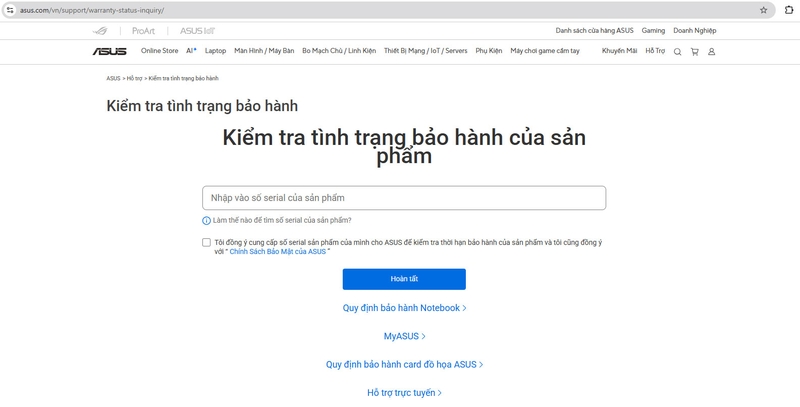Click the serial number input field
The width and height of the screenshot is (800, 407).
point(404,198)
